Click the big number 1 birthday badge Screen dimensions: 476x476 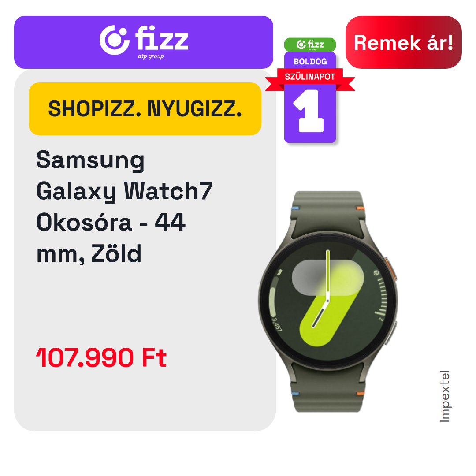click(309, 111)
